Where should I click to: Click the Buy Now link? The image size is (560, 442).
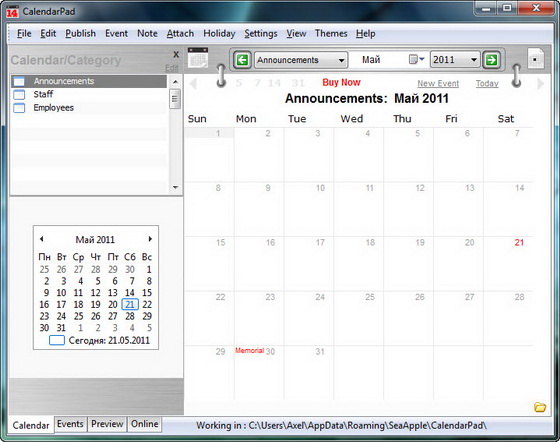(341, 82)
